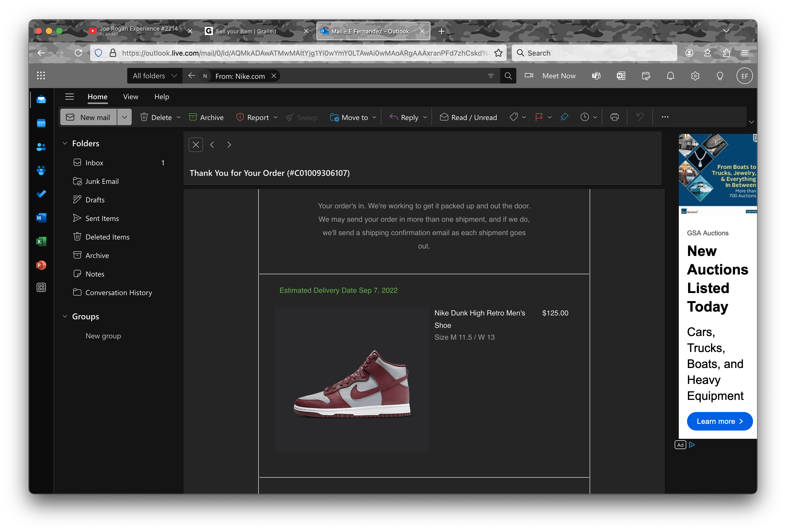The height and width of the screenshot is (532, 786).
Task: Compose with New mail button
Action: [x=89, y=117]
